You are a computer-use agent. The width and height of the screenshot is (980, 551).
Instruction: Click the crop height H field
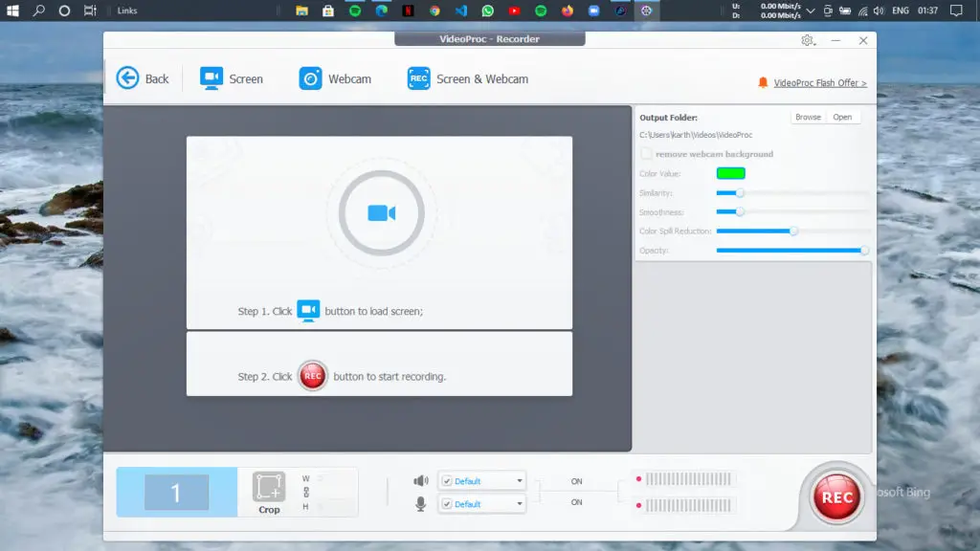coord(334,506)
